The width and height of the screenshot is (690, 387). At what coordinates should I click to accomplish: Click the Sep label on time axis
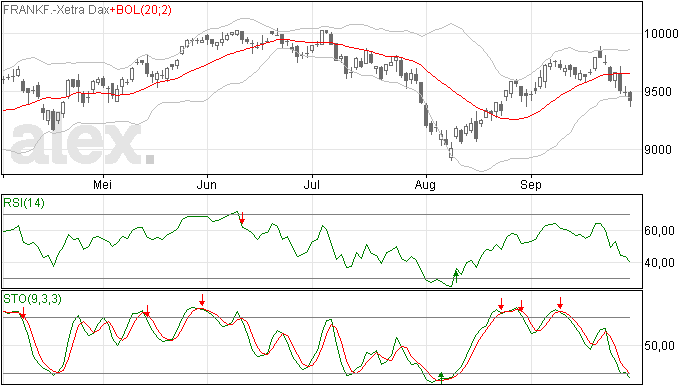530,185
